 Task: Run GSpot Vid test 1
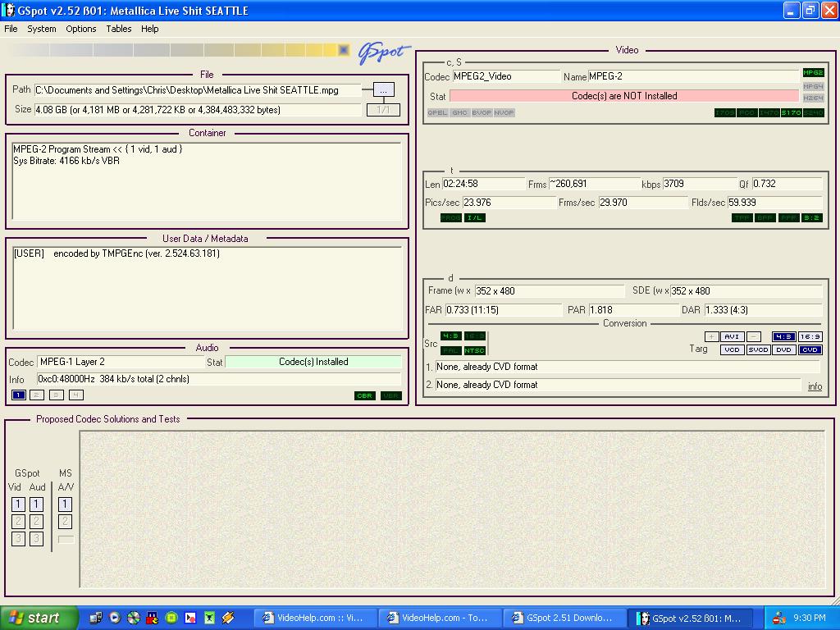(x=18, y=504)
